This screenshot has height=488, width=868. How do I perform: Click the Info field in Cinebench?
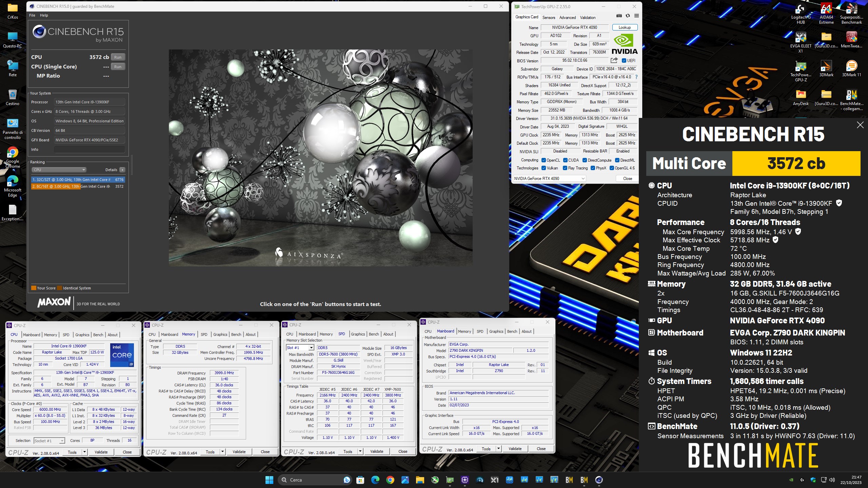click(x=90, y=149)
